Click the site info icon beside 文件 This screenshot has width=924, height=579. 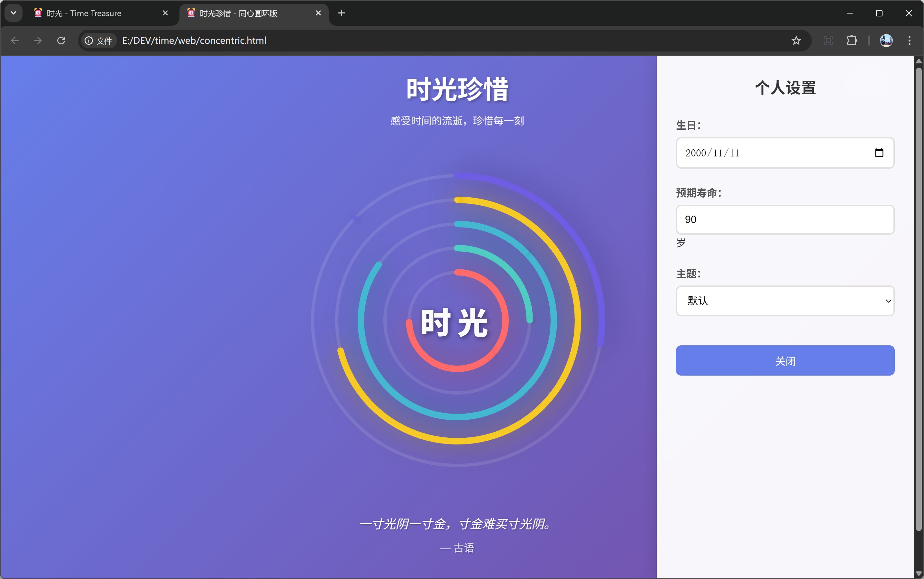click(x=89, y=41)
